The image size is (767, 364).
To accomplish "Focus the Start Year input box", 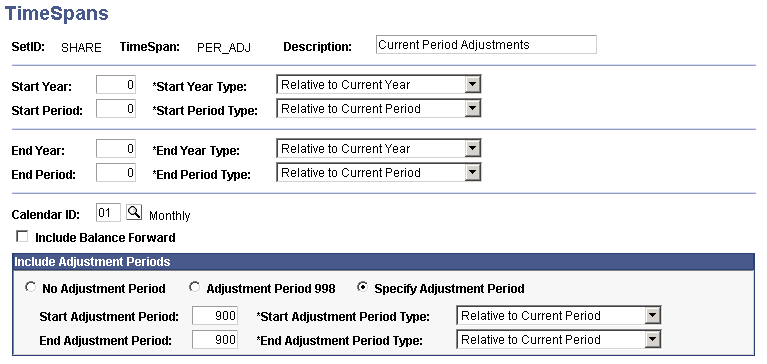I will tap(116, 85).
